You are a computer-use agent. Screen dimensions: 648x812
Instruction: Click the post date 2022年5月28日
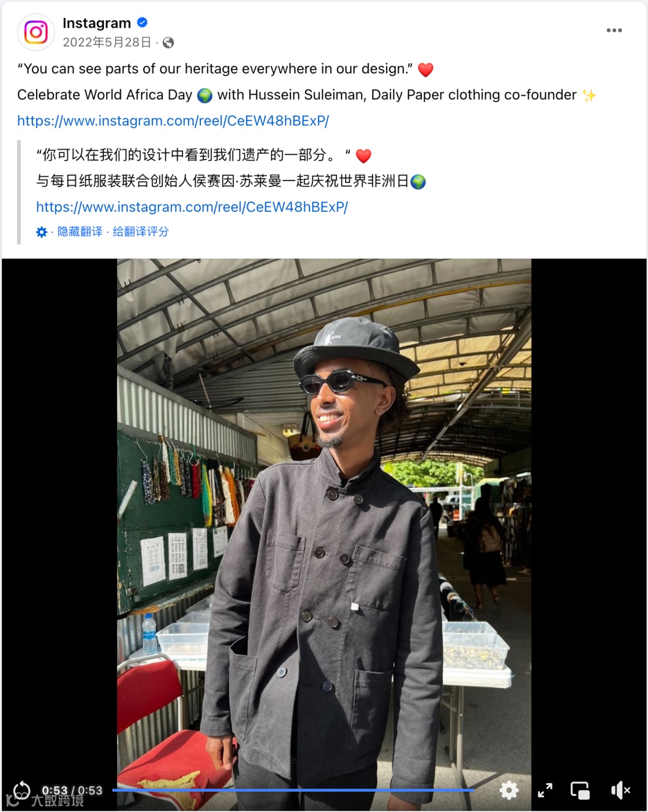pos(107,42)
